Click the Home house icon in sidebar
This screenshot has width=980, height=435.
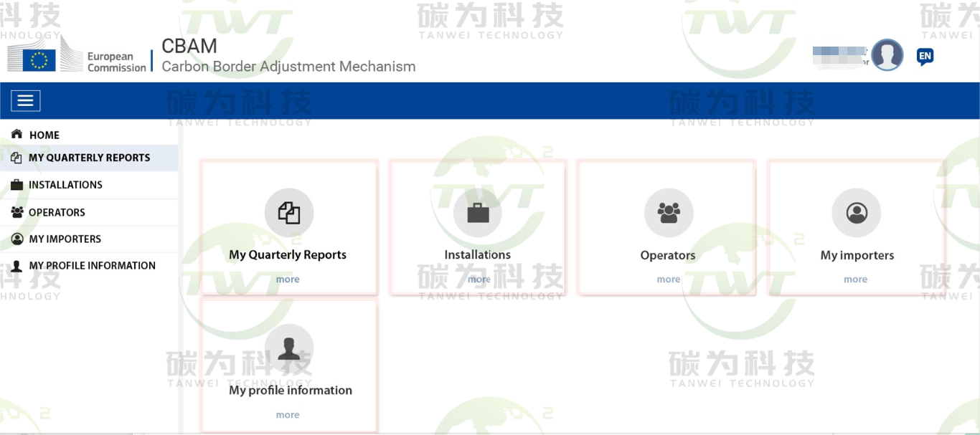[17, 134]
